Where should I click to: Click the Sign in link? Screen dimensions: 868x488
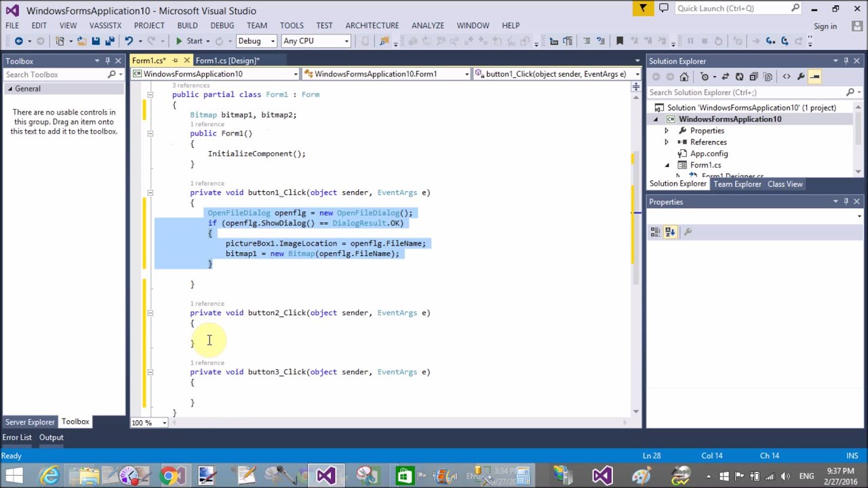pyautogui.click(x=825, y=26)
